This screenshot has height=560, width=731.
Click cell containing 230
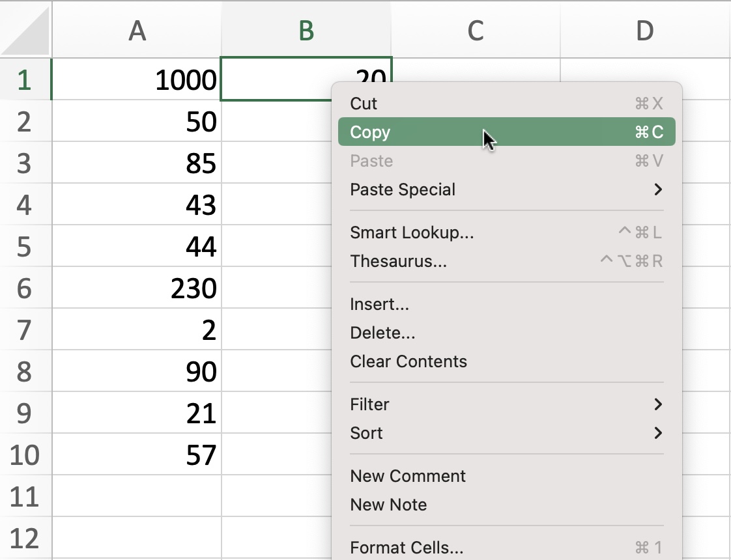click(137, 288)
